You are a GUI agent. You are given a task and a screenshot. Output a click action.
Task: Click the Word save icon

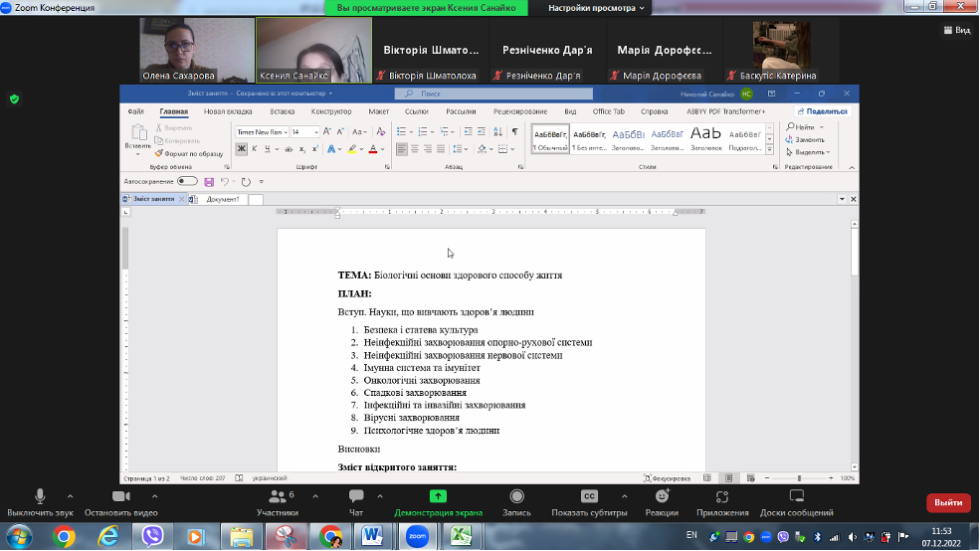[209, 182]
